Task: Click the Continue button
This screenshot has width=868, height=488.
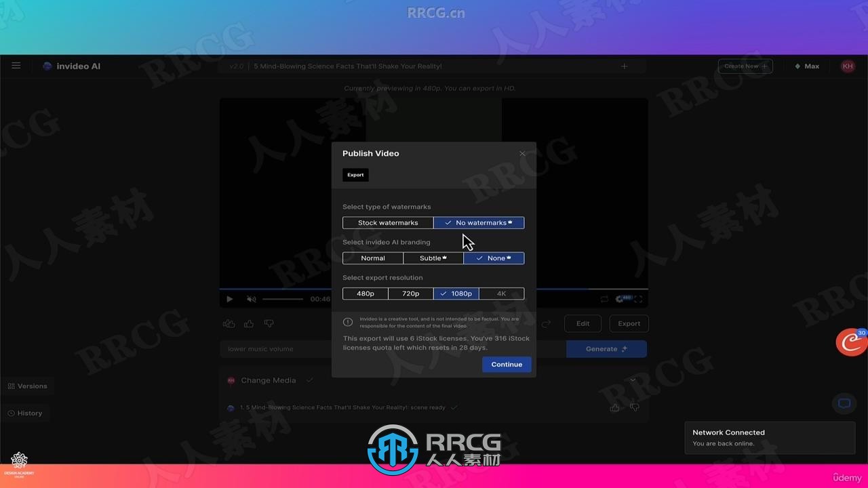Action: click(507, 365)
